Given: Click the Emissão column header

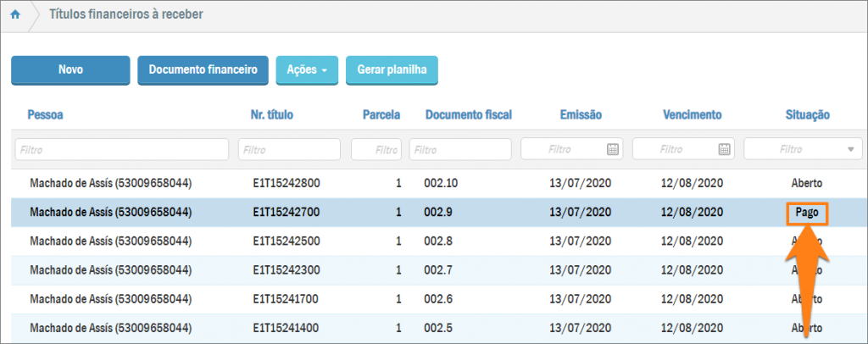Looking at the screenshot, I should click(x=581, y=114).
